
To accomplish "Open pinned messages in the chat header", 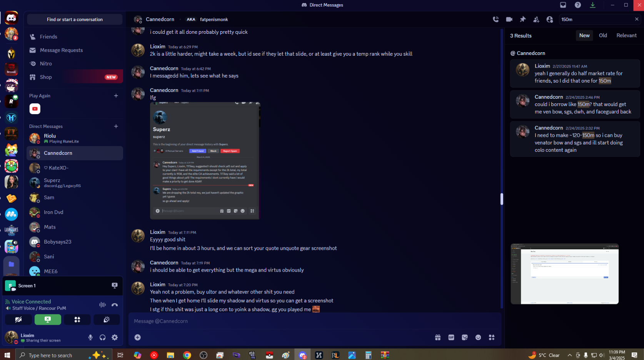I will [x=523, y=19].
